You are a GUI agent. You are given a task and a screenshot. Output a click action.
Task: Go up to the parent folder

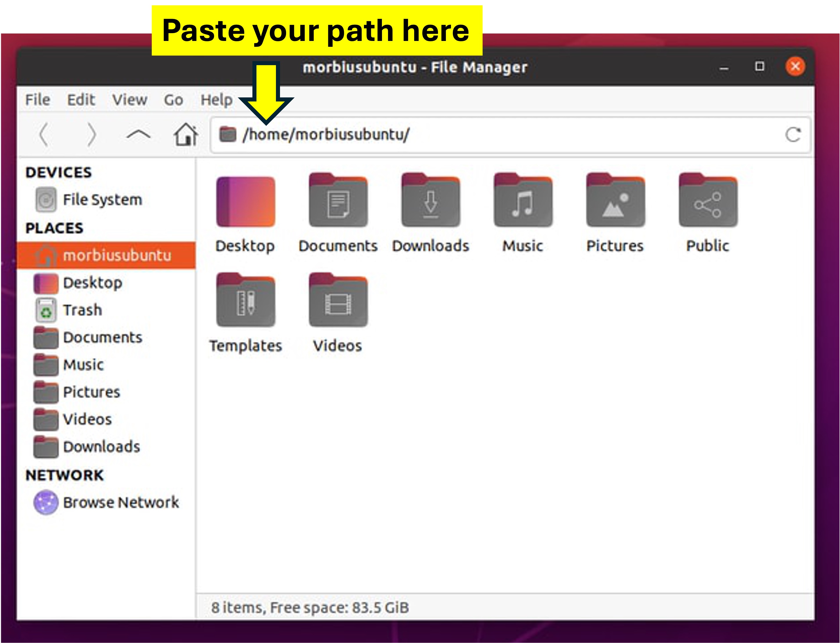138,135
